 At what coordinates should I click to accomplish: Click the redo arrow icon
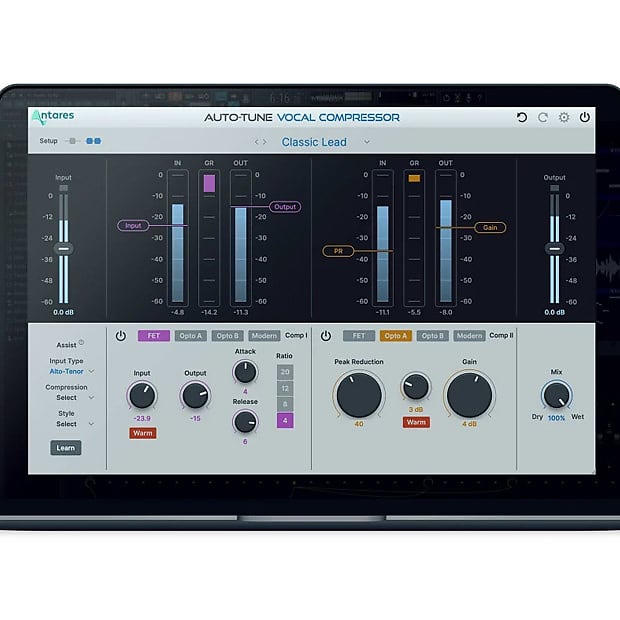543,117
